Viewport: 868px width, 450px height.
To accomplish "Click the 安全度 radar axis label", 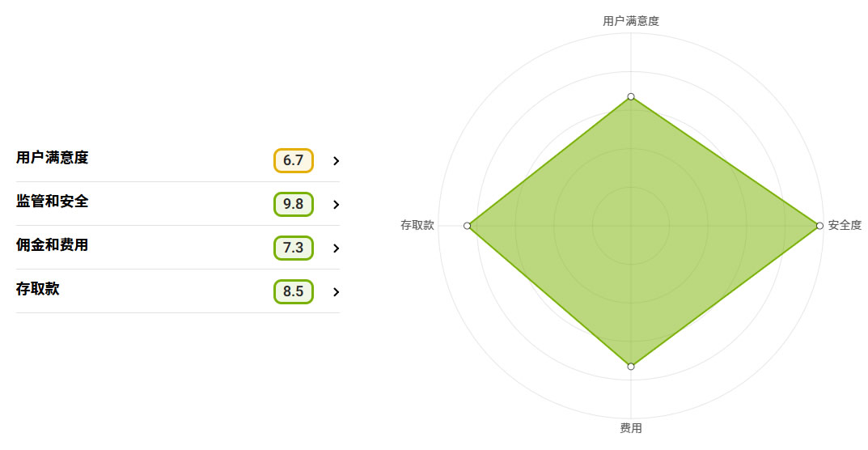I will (845, 225).
